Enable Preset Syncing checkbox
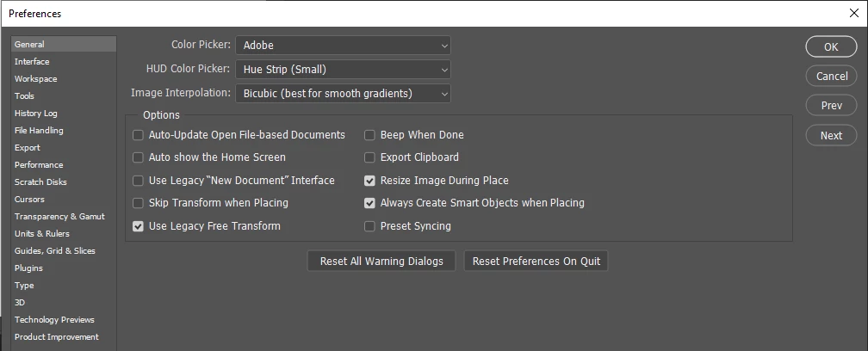Screen dimensions: 868x351 coord(370,226)
